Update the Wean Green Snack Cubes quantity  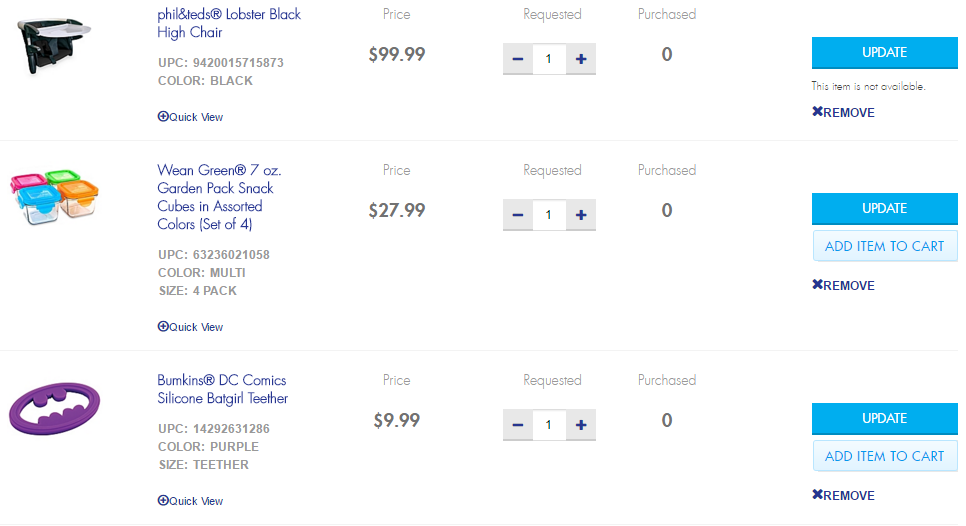(x=885, y=209)
